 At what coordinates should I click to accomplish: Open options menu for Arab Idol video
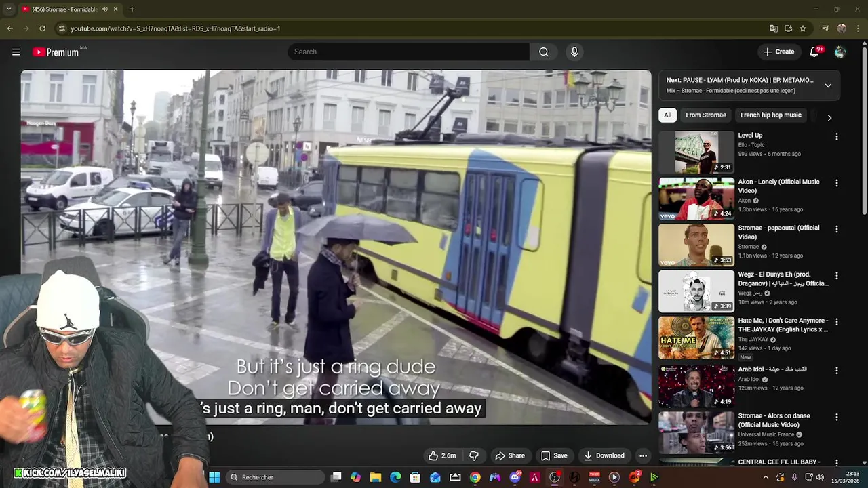pyautogui.click(x=836, y=371)
